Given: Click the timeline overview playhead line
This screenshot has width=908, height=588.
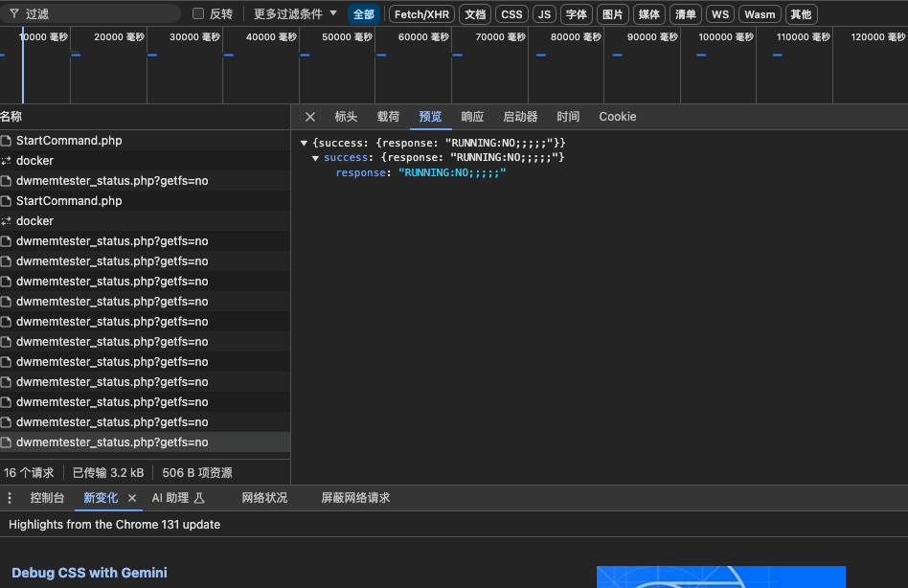Looking at the screenshot, I should 23,65.
